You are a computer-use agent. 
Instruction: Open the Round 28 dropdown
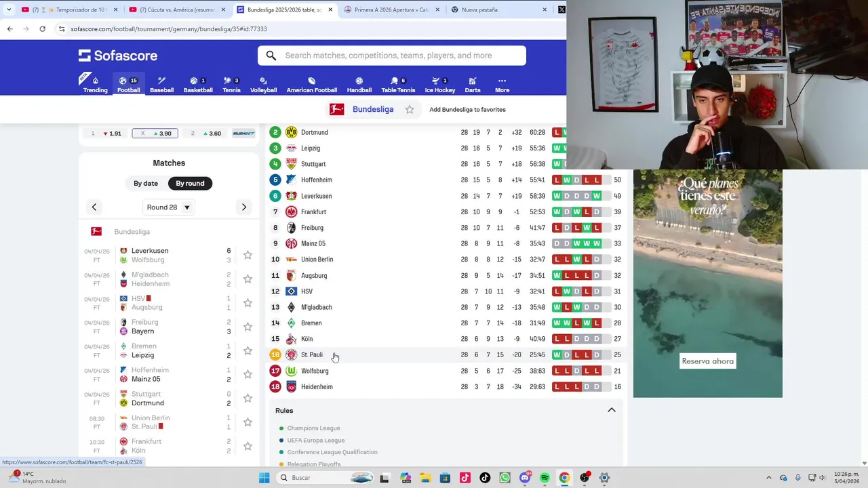coord(169,207)
